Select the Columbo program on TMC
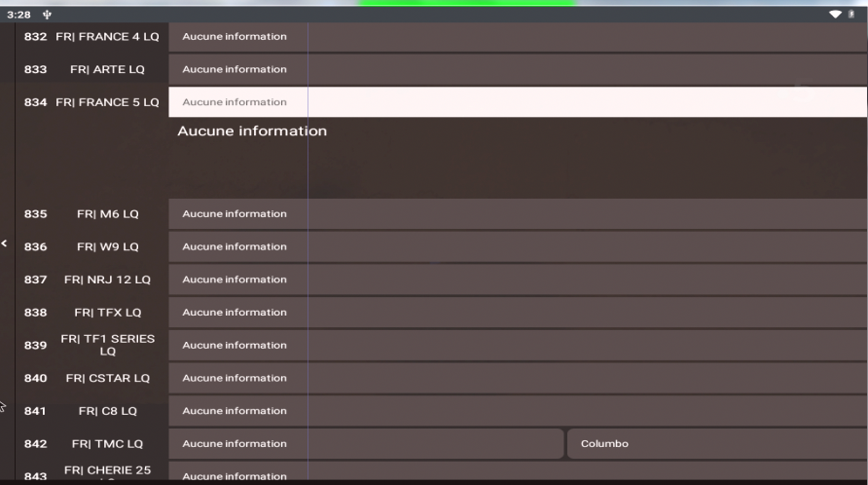The width and height of the screenshot is (868, 485). pos(716,443)
